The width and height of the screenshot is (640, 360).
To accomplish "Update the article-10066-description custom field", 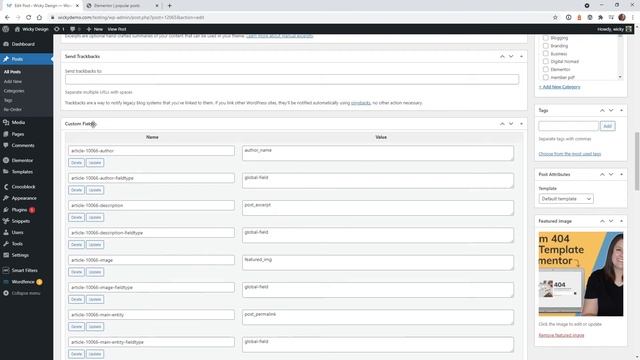I will coord(95,217).
